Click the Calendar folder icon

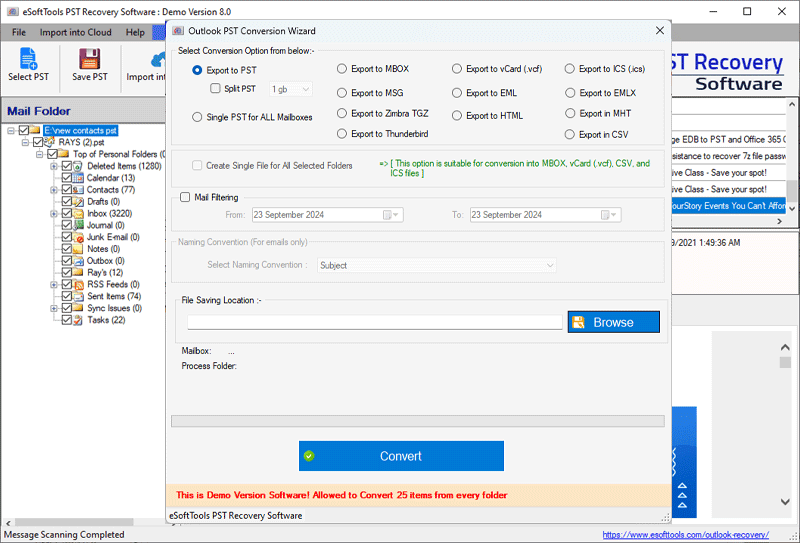point(78,178)
